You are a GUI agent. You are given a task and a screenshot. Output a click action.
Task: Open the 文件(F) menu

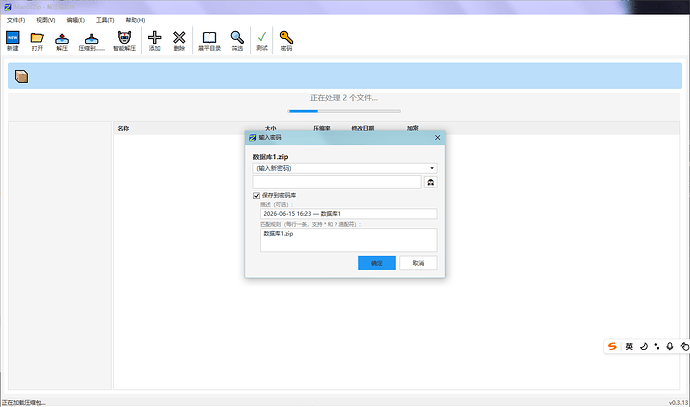click(x=16, y=20)
